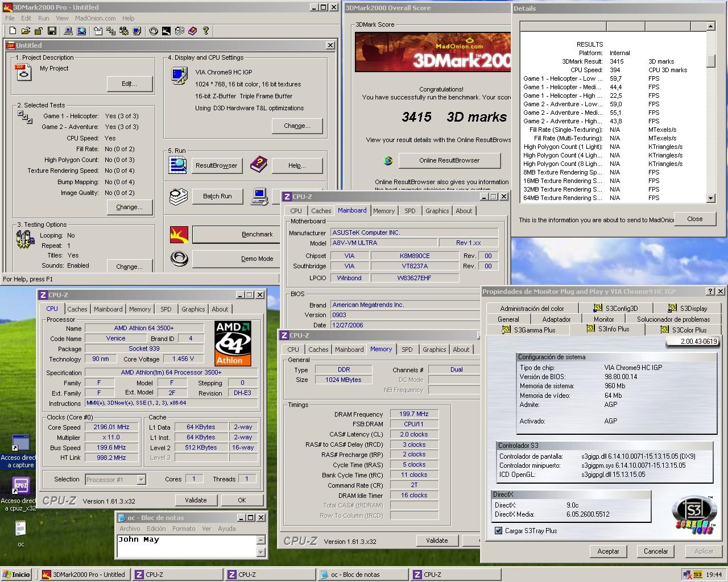The image size is (728, 582).
Task: Open the S3Config3D tab
Action: [x=615, y=308]
